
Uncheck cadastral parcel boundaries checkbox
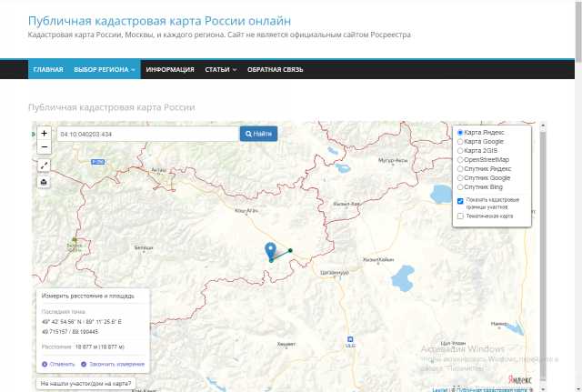460,201
